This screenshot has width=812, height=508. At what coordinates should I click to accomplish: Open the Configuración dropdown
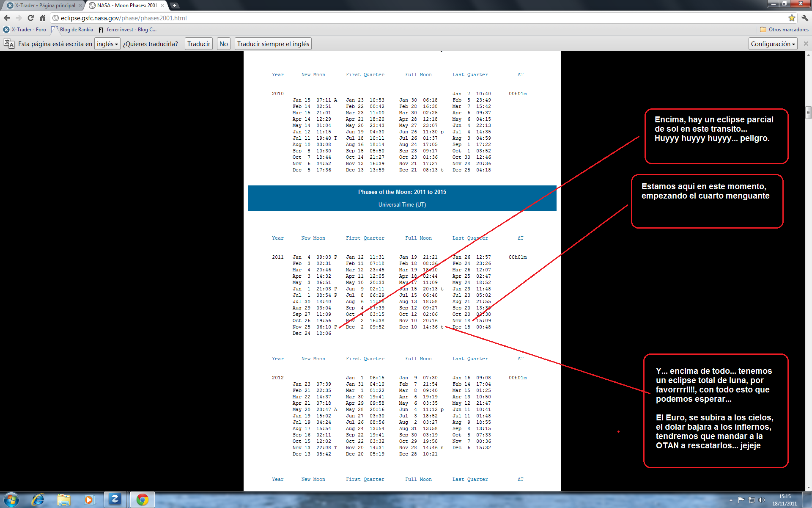773,44
